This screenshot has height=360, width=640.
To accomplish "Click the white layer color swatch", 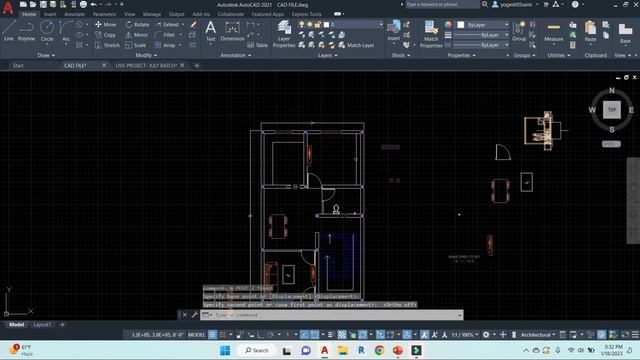I will pos(326,24).
